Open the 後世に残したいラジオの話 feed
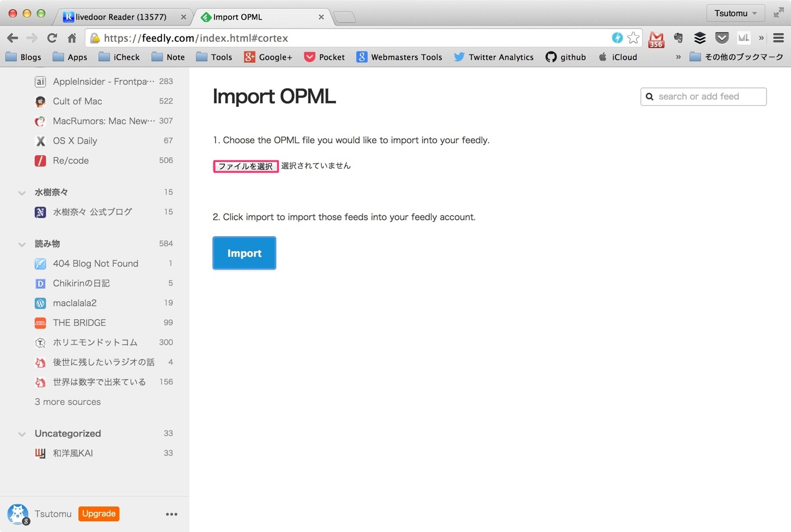The image size is (791, 532). [104, 362]
